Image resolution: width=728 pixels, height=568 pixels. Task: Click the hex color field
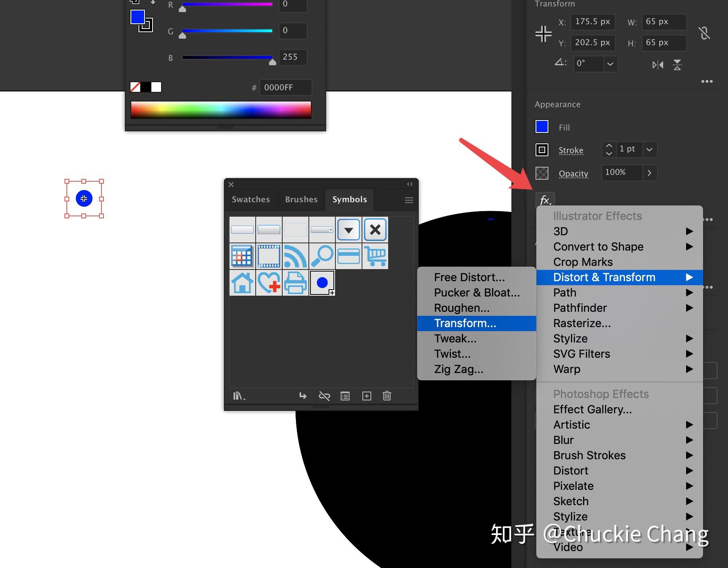pyautogui.click(x=286, y=87)
